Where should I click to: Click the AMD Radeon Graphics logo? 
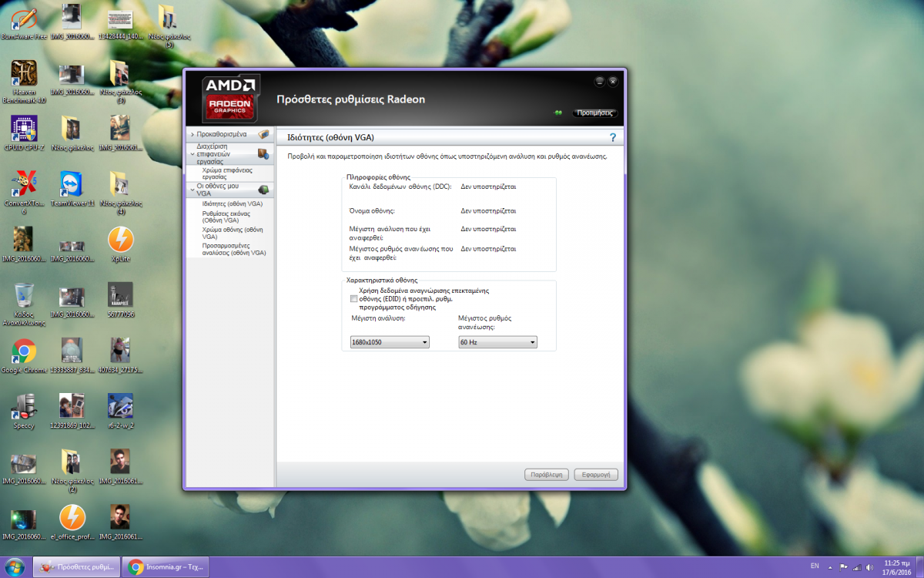[231, 98]
